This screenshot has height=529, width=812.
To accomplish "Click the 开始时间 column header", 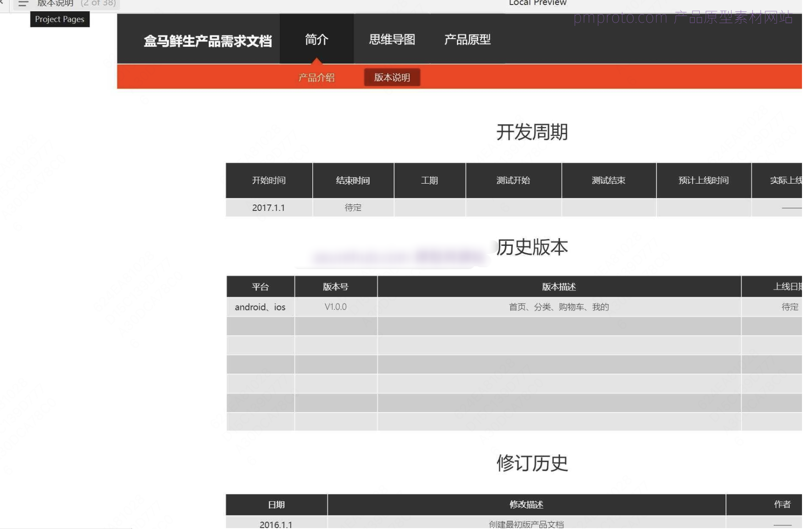I will point(269,180).
